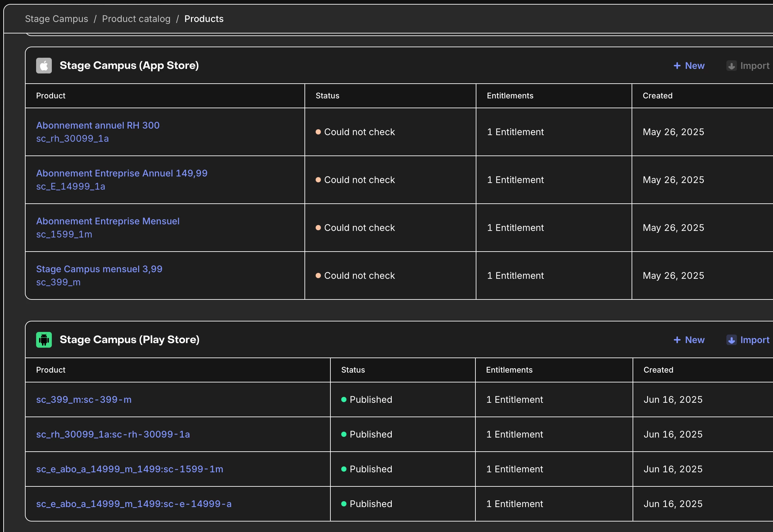Click the Android Play Store icon

coord(44,340)
